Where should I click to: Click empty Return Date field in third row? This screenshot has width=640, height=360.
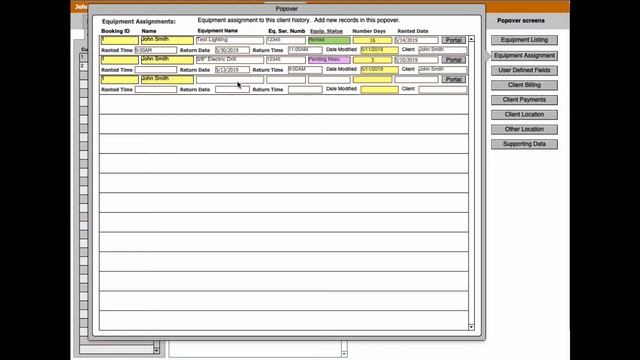click(232, 89)
